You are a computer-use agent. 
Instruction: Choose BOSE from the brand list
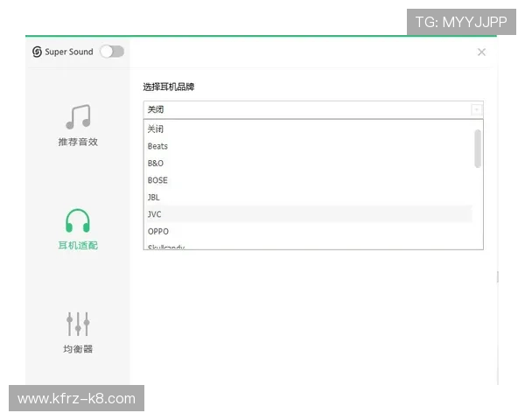coord(310,180)
